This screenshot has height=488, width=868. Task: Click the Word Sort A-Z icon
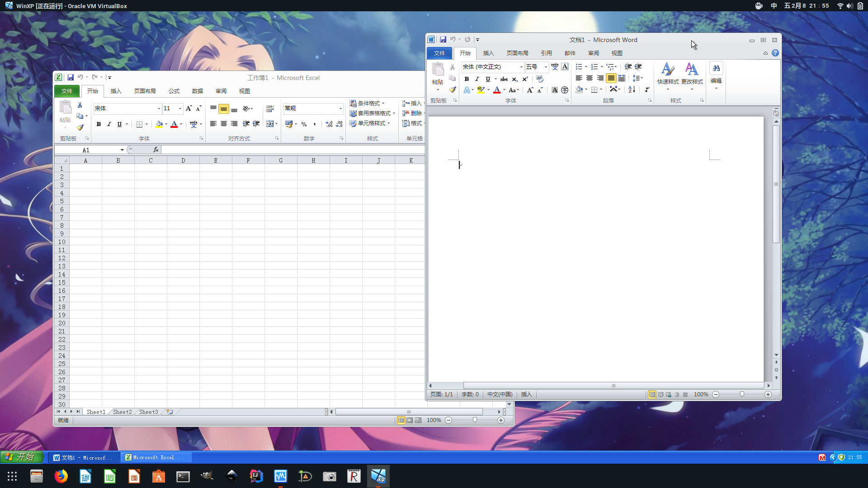[x=632, y=89]
